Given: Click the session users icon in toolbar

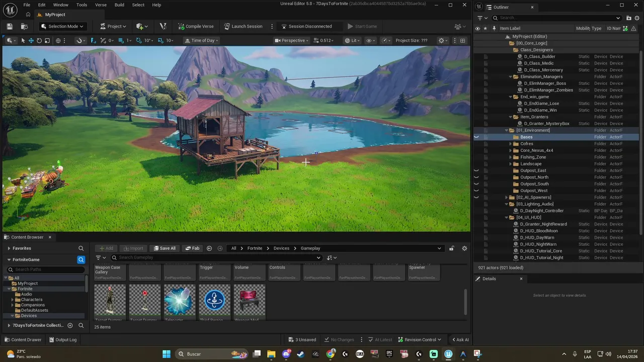Looking at the screenshot, I should click(459, 26).
